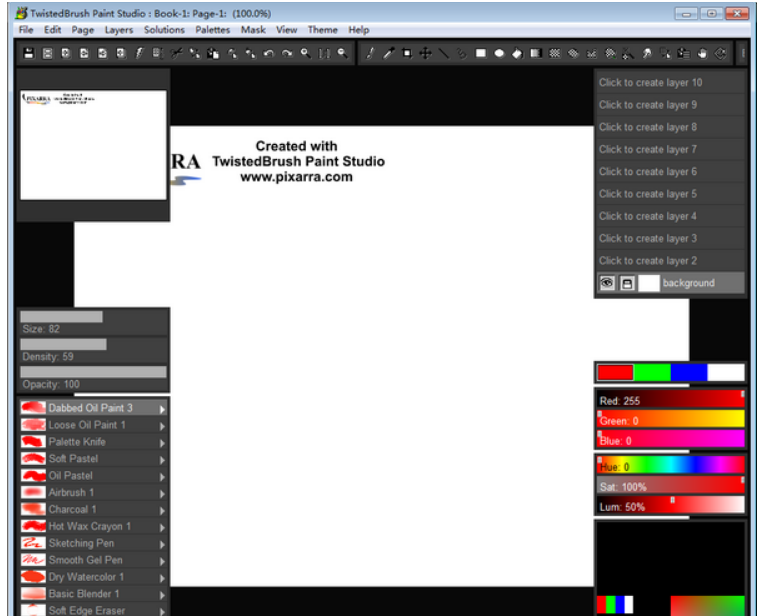Expand Dabbed Oil Paint 3 brush arrow
This screenshot has height=616, width=762.
click(162, 409)
